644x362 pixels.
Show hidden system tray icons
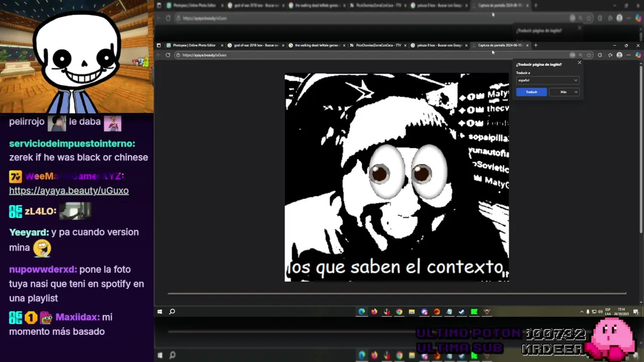point(582,312)
